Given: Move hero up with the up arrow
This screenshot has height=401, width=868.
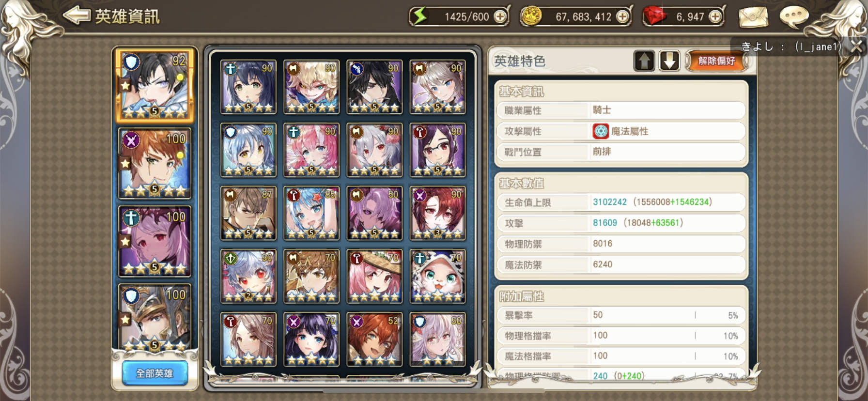Looking at the screenshot, I should [644, 61].
